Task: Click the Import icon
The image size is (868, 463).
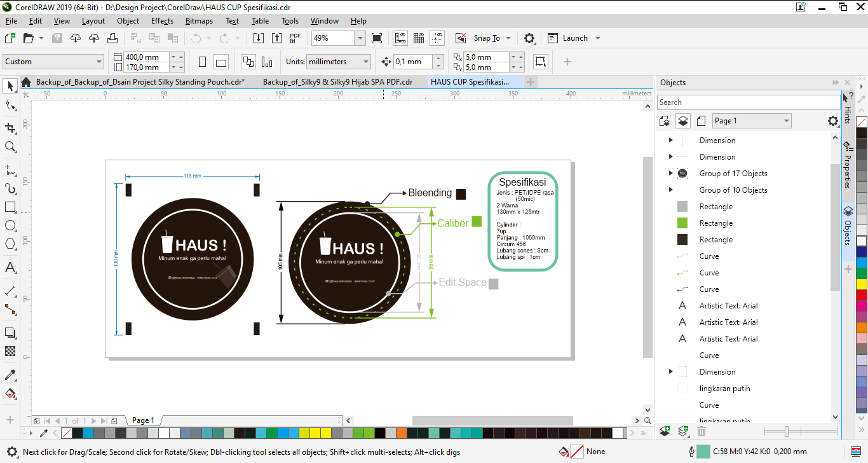Action: [259, 38]
